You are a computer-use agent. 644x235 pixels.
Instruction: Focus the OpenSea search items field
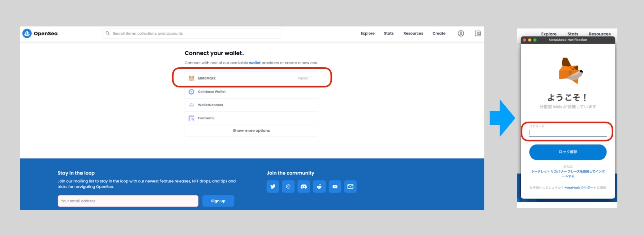point(192,33)
